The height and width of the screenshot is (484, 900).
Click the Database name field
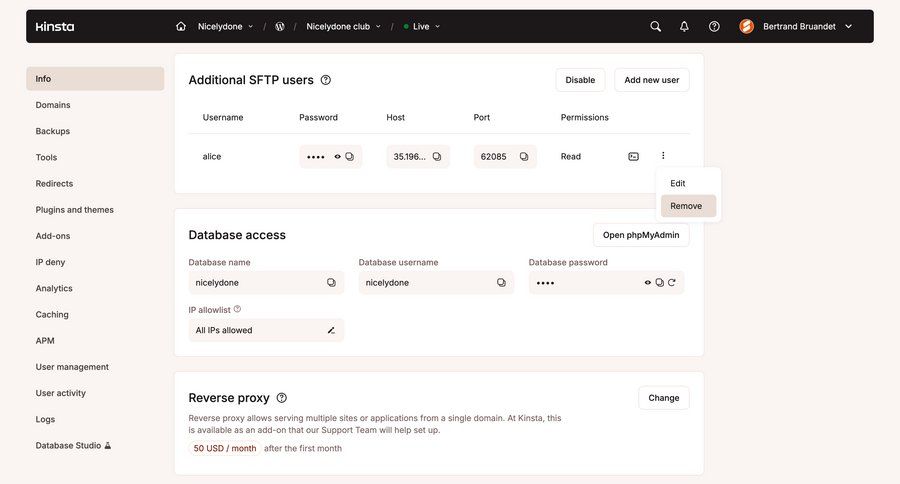pyautogui.click(x=266, y=282)
